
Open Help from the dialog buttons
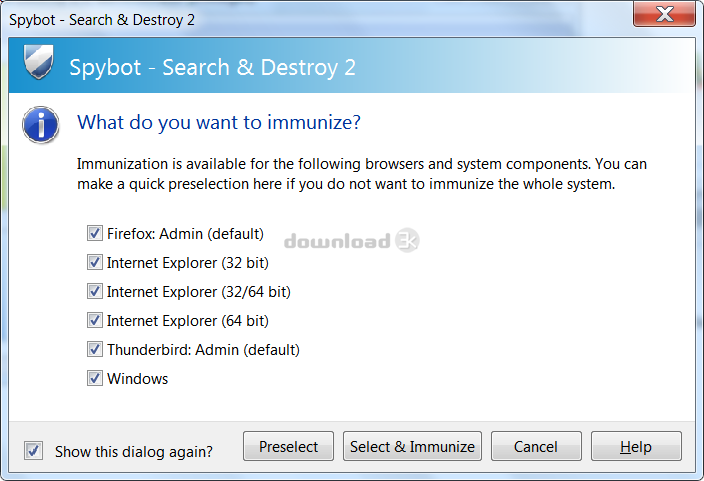click(x=636, y=446)
